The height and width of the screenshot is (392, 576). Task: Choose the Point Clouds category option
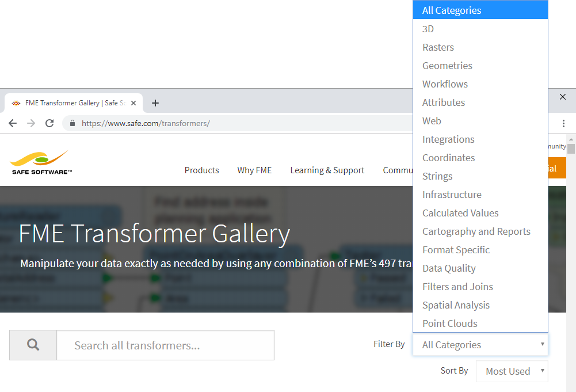480,324
